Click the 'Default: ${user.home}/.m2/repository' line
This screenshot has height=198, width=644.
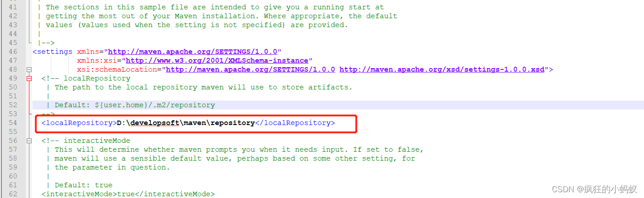click(135, 105)
